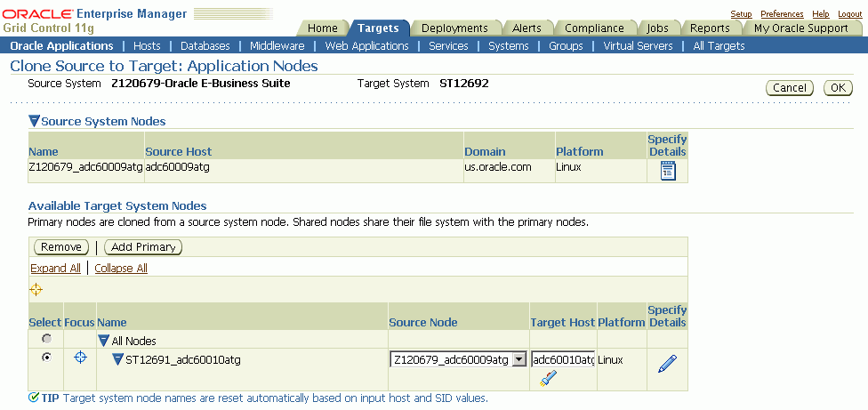Click the yellow focus crosshair above the table
Screen dimensions: 868x410
(x=36, y=289)
